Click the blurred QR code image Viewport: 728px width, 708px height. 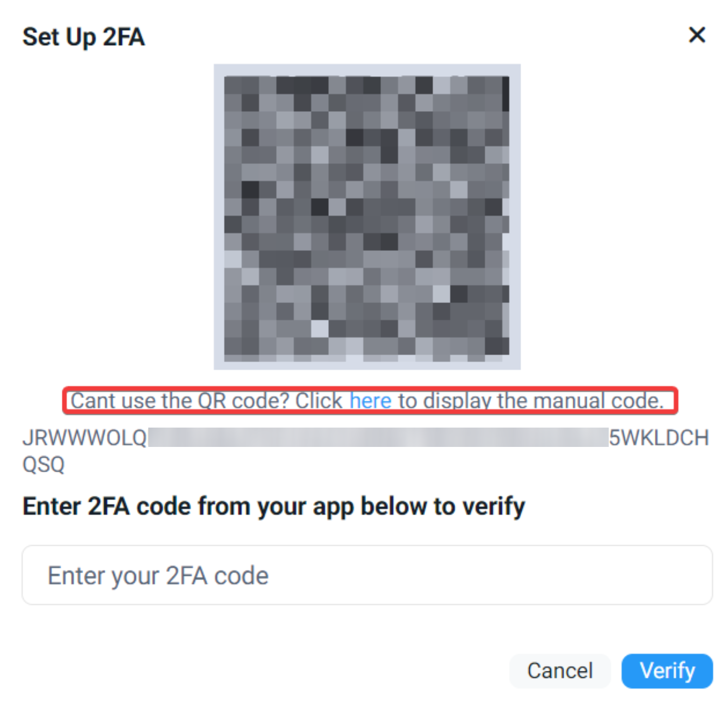tap(367, 217)
